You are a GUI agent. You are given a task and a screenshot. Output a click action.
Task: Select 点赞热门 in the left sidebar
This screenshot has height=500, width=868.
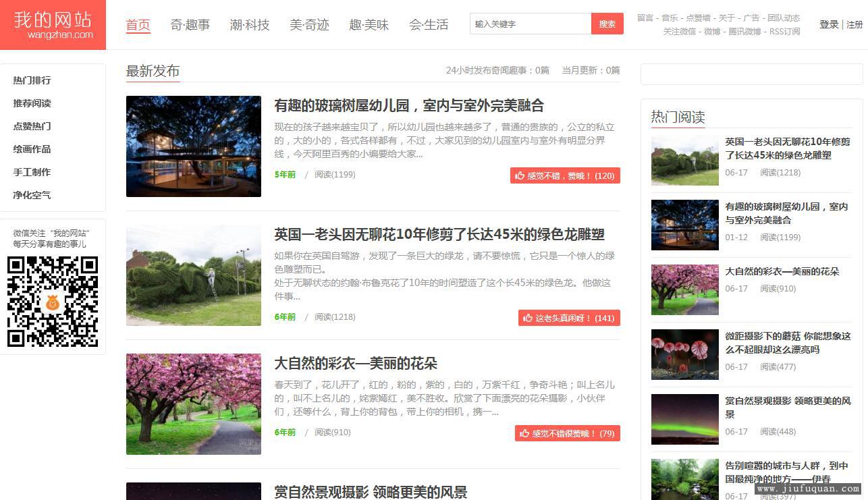click(32, 126)
